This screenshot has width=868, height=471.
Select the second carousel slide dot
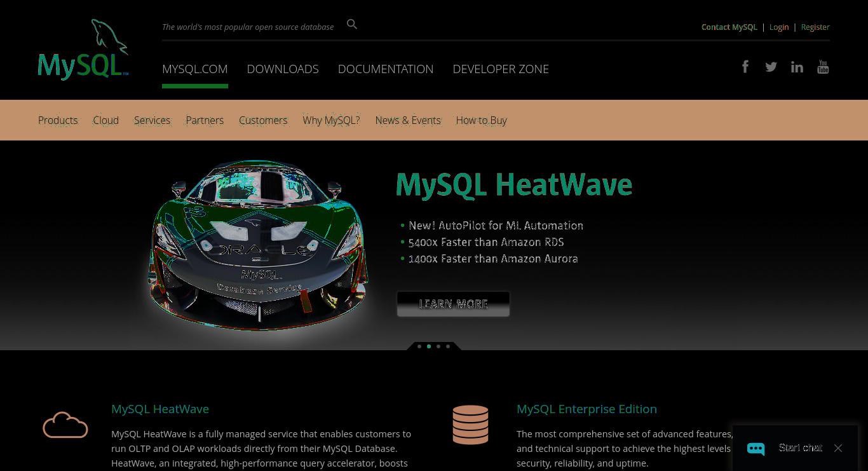(x=429, y=346)
